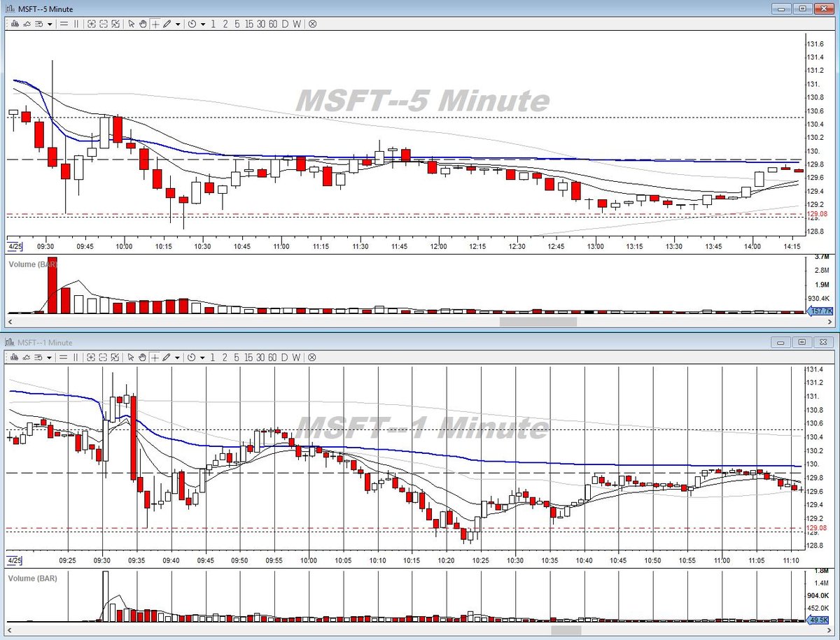The image size is (840, 640).
Task: Add vertical line tool in 1 Minute window
Action: (x=76, y=357)
